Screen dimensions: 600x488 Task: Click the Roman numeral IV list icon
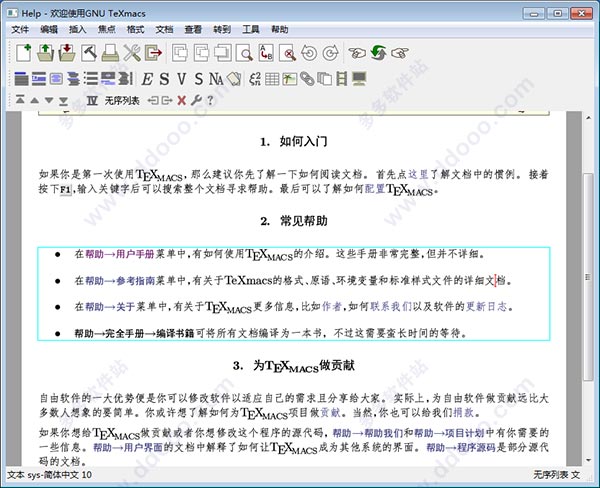click(x=92, y=101)
